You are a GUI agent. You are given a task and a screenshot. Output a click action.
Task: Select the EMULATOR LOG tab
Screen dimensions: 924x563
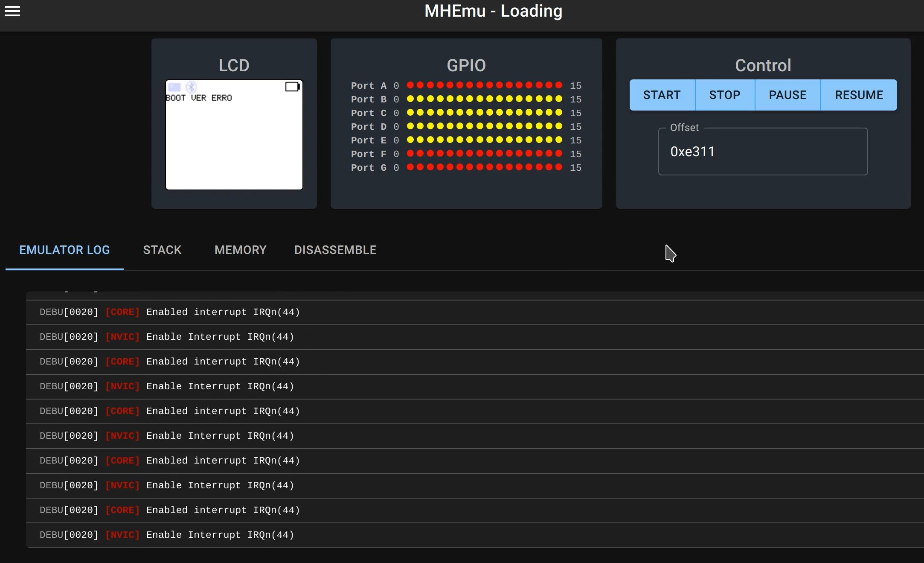[64, 250]
